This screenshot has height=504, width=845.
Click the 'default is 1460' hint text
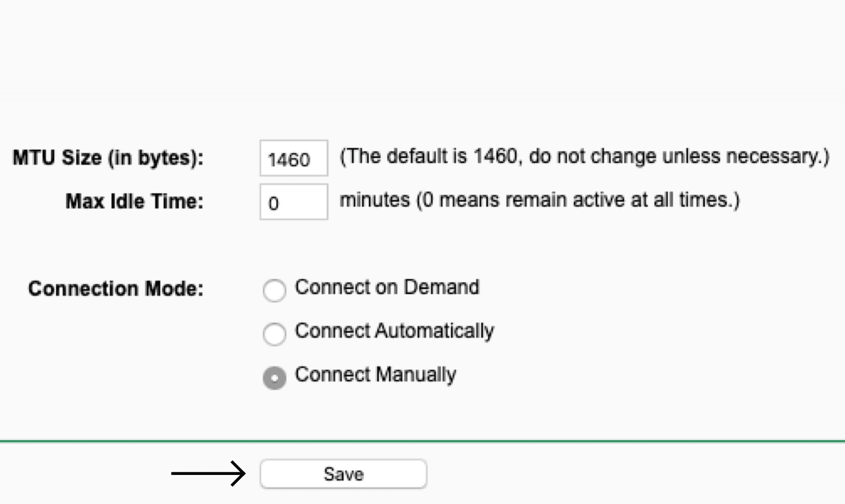click(x=585, y=157)
